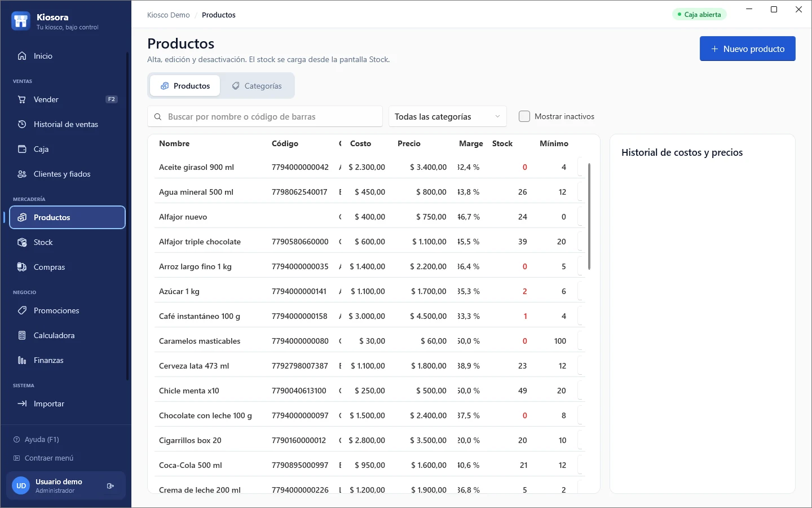Select the Alfajor nuevo row

(x=369, y=217)
